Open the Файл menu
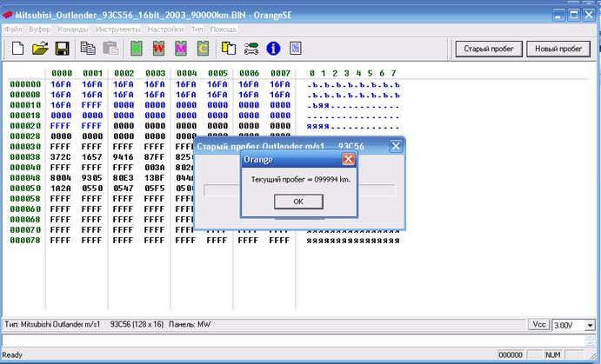 13,29
